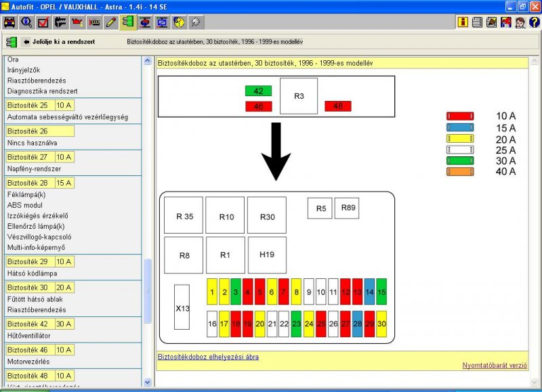The image size is (542, 392).
Task: Select 'Biztosíték 26' header in the list
Action: 40,131
